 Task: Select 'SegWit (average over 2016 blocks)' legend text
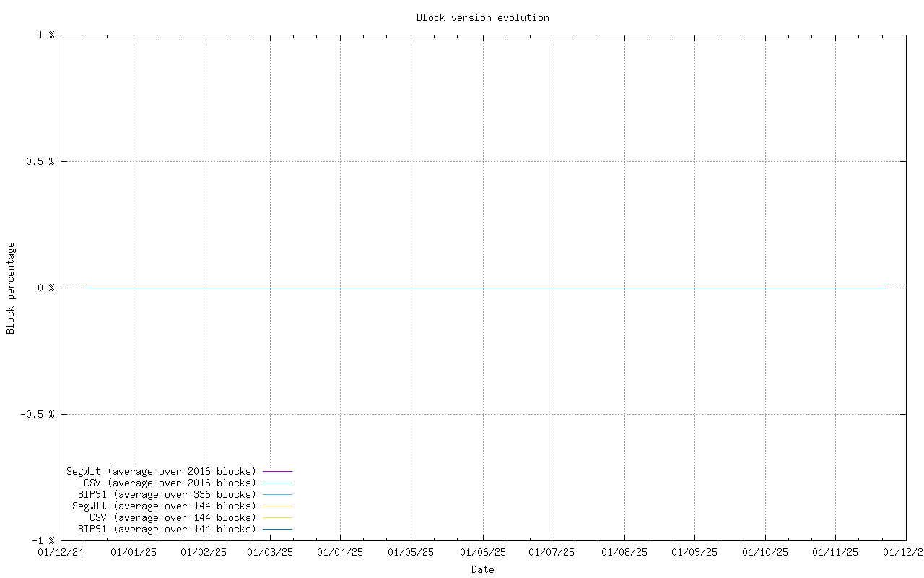(x=161, y=471)
